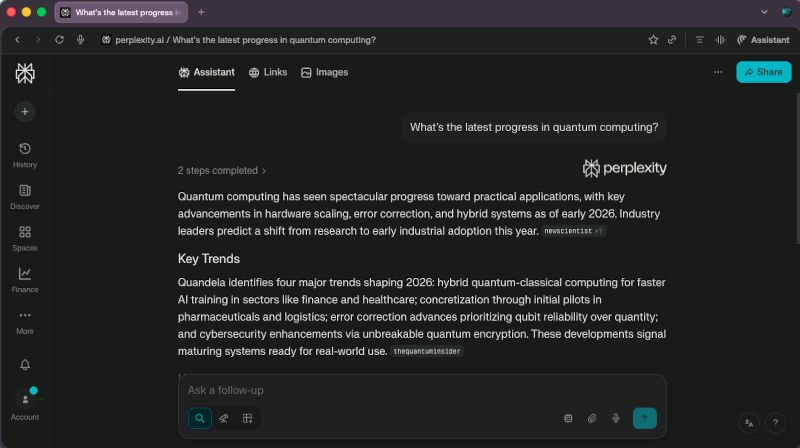This screenshot has width=800, height=448.
Task: Open Spaces in the sidebar
Action: (x=24, y=238)
